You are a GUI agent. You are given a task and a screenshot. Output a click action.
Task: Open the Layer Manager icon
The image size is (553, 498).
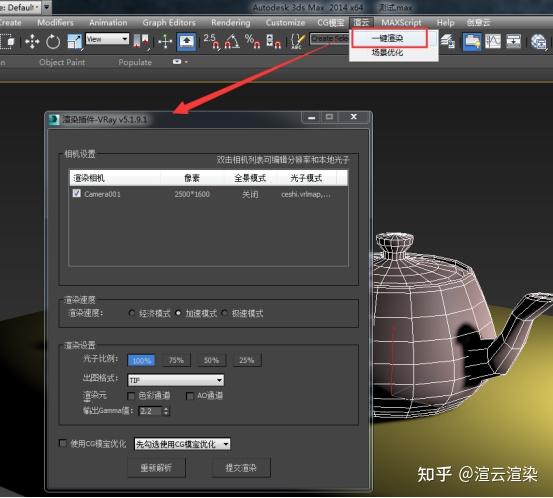(x=448, y=42)
